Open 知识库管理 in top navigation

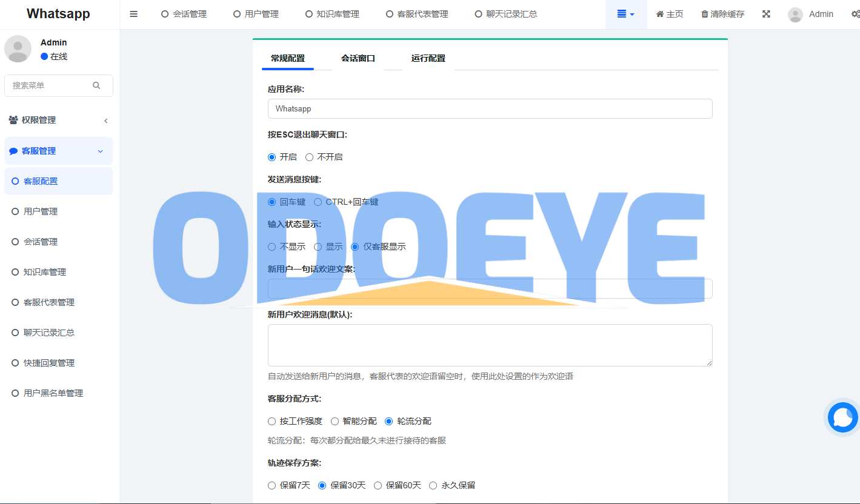click(x=332, y=14)
